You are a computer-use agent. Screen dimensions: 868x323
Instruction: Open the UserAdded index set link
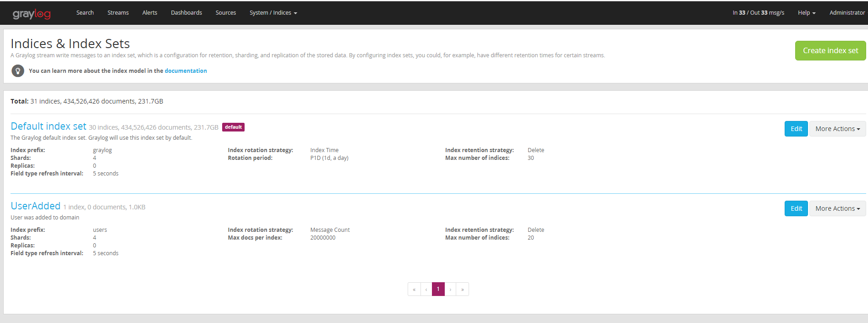[36, 206]
